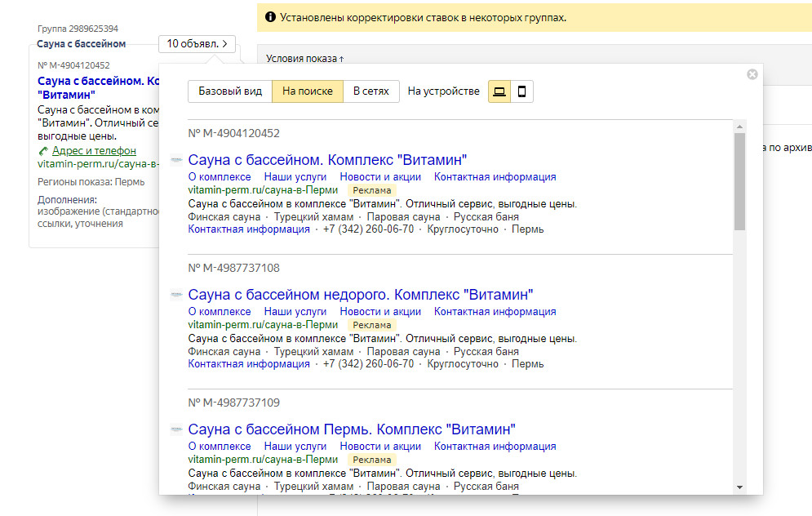Select the desktop device preview icon
This screenshot has width=812, height=516.
pyautogui.click(x=499, y=91)
